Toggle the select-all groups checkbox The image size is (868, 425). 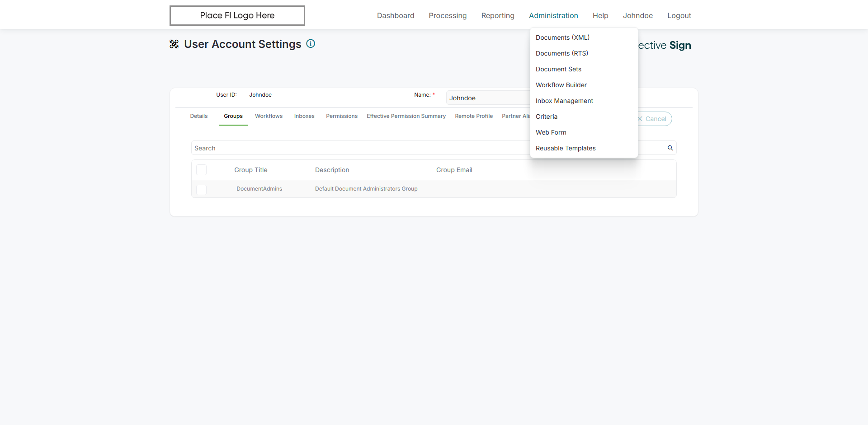coord(202,170)
